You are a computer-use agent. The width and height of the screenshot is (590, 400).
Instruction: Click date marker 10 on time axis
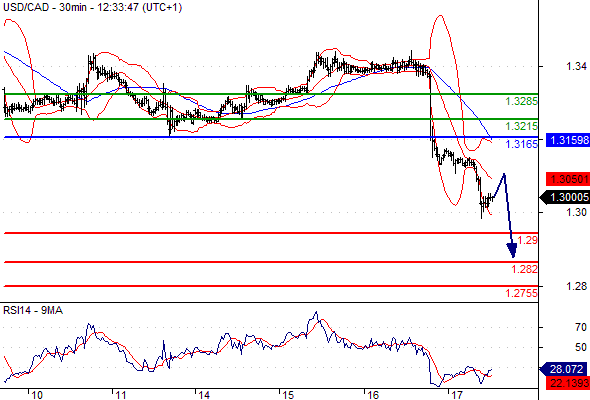click(x=37, y=395)
